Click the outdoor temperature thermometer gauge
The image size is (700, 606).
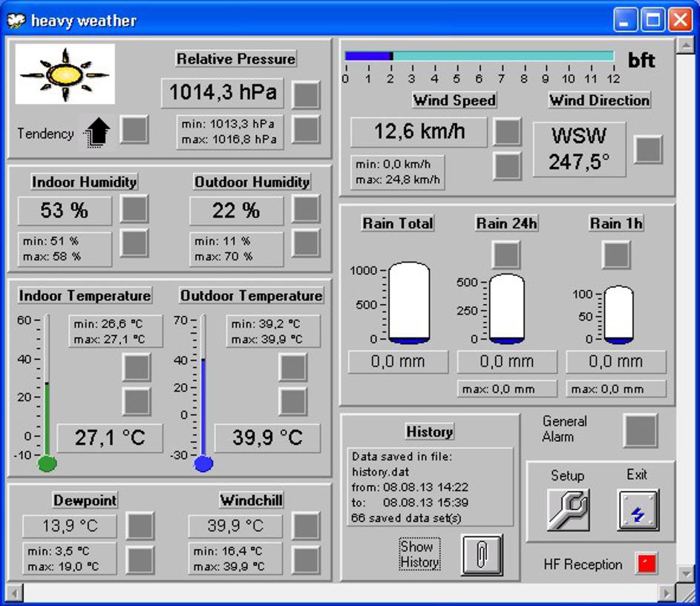pyautogui.click(x=203, y=393)
